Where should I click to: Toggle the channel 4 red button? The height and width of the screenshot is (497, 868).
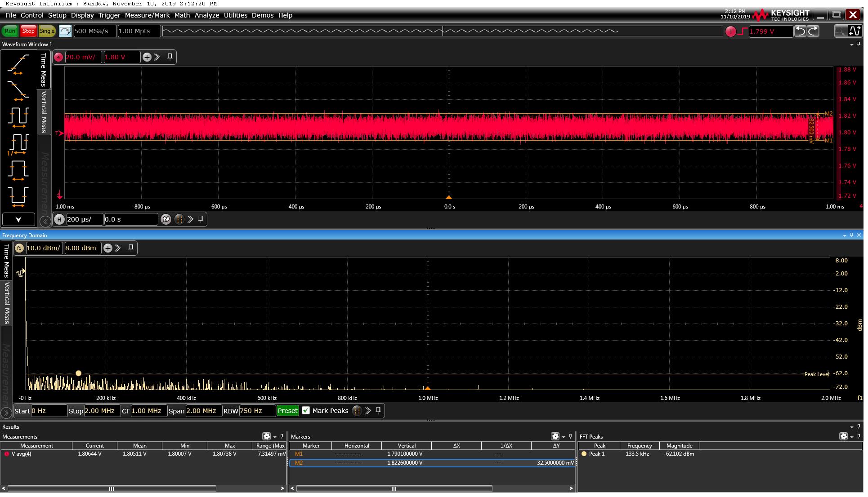pos(58,58)
